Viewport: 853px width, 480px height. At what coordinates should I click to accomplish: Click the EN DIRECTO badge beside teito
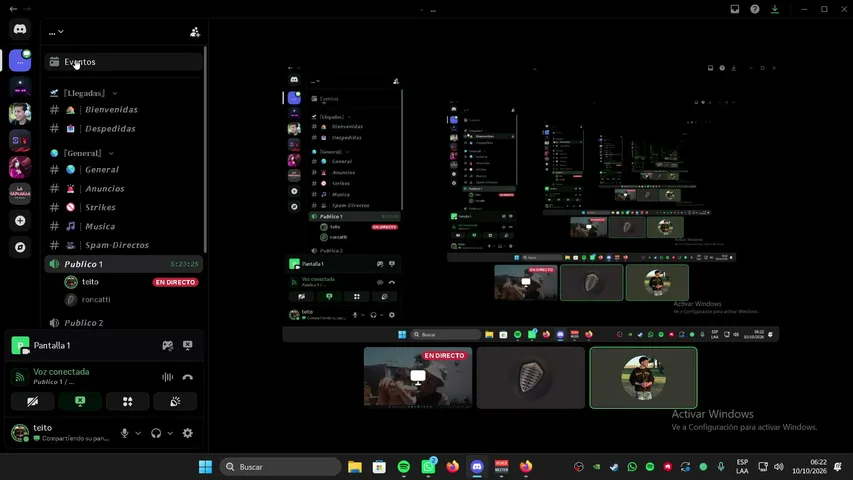(x=175, y=282)
